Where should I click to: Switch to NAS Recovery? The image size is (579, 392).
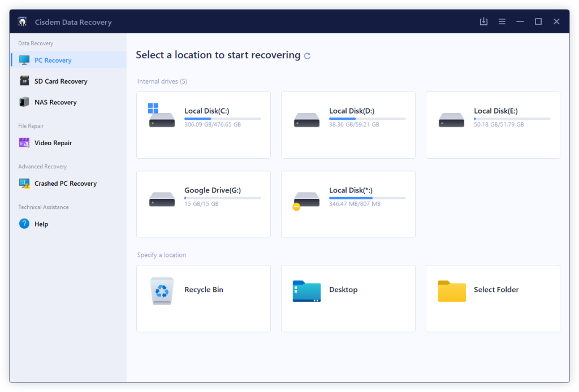tap(68, 102)
